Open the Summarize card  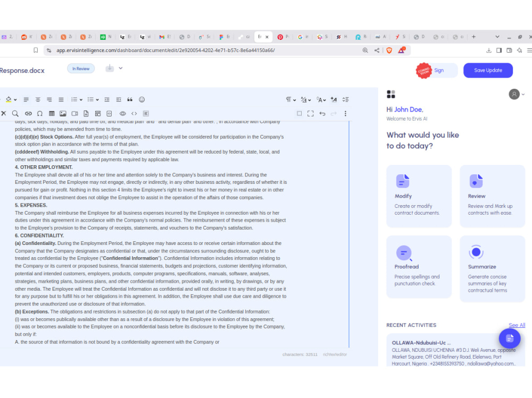coord(492,269)
